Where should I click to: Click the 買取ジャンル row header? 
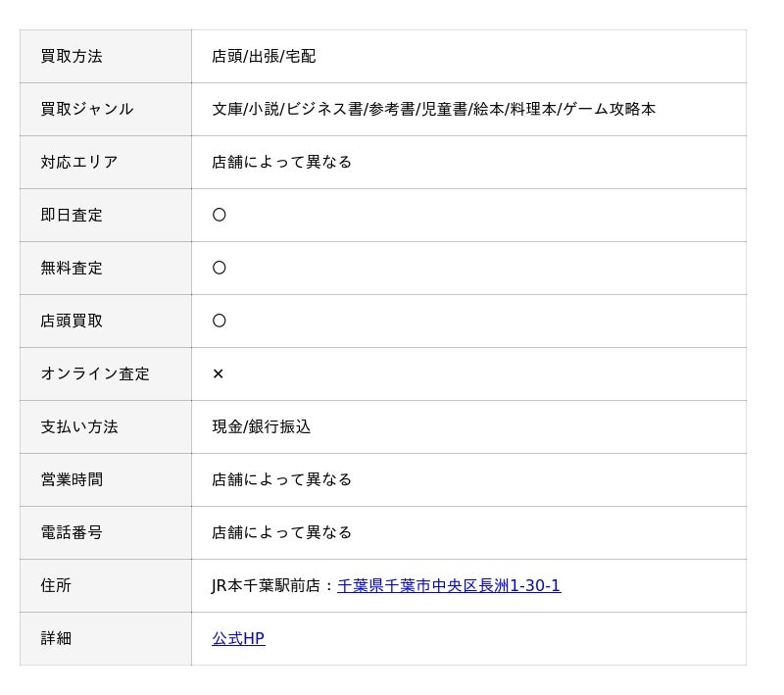click(x=87, y=109)
